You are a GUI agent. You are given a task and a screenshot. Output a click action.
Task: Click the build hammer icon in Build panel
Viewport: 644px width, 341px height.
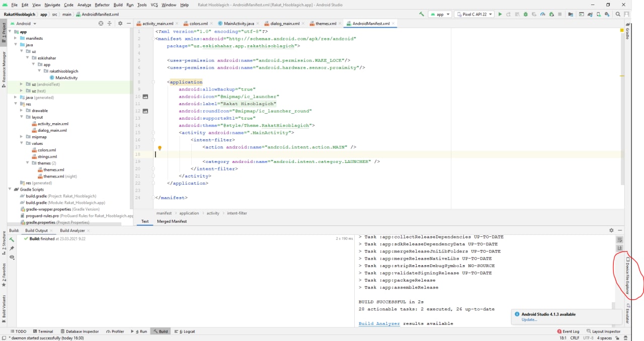[x=12, y=239]
